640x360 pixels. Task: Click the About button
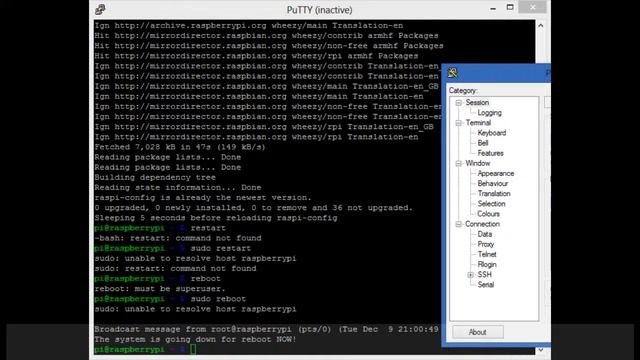[478, 332]
